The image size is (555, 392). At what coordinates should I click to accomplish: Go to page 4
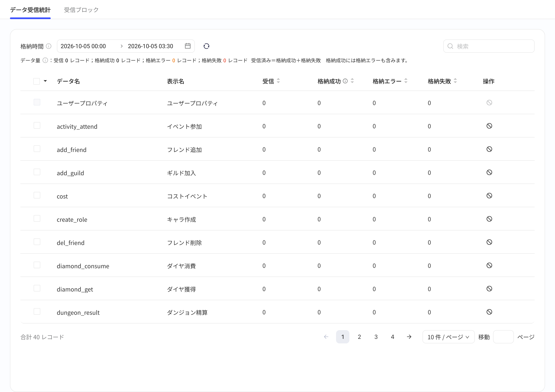coord(393,337)
